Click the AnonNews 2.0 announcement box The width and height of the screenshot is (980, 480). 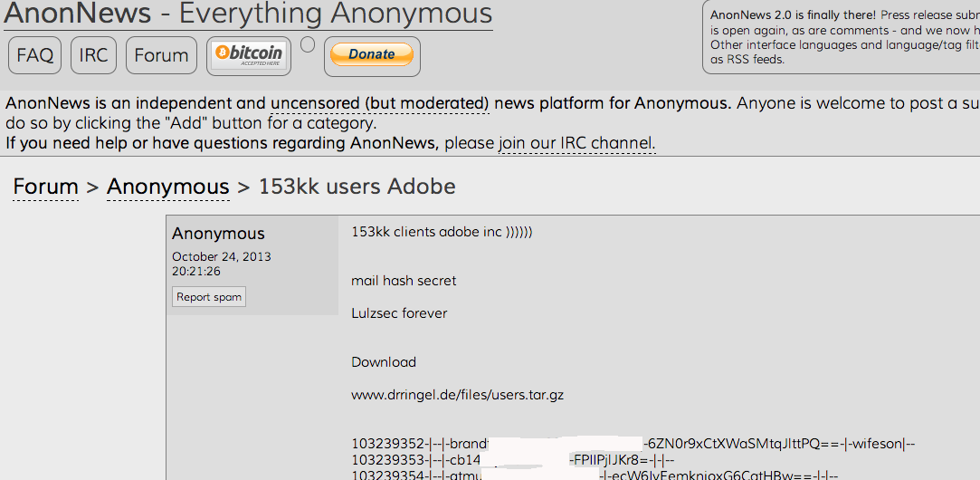coord(842,37)
